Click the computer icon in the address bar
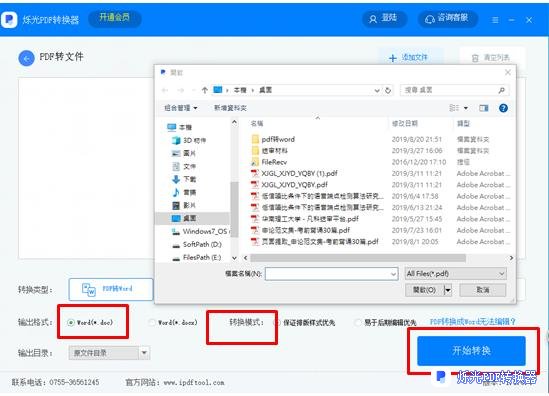 pyautogui.click(x=218, y=90)
